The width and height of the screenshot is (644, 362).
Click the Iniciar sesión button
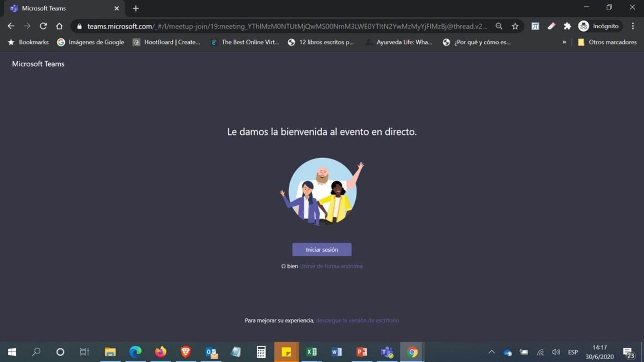(321, 250)
